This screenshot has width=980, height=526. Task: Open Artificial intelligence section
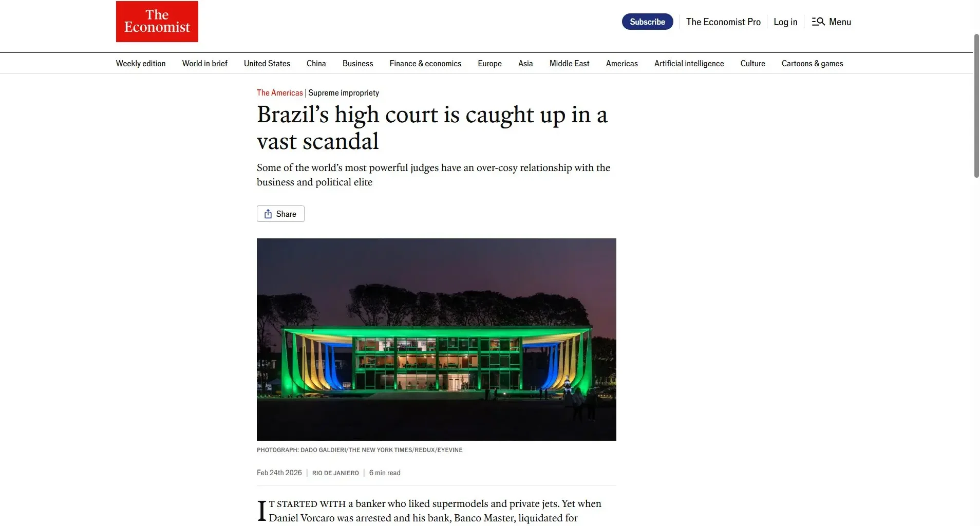click(689, 63)
